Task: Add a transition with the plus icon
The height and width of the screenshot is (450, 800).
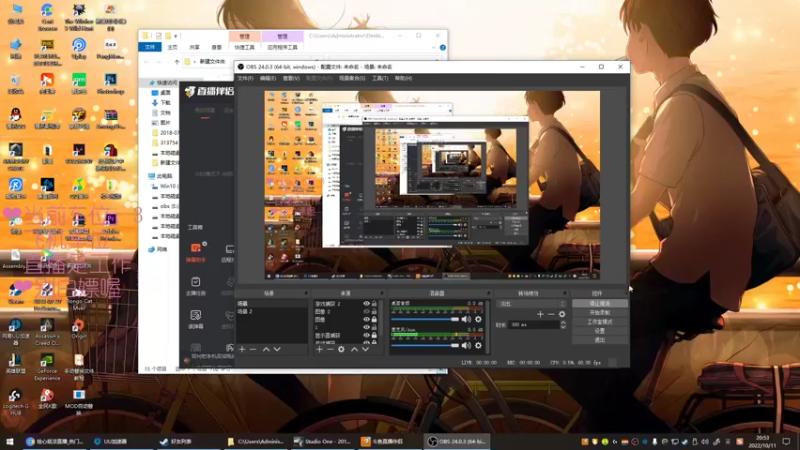Action: tap(540, 314)
